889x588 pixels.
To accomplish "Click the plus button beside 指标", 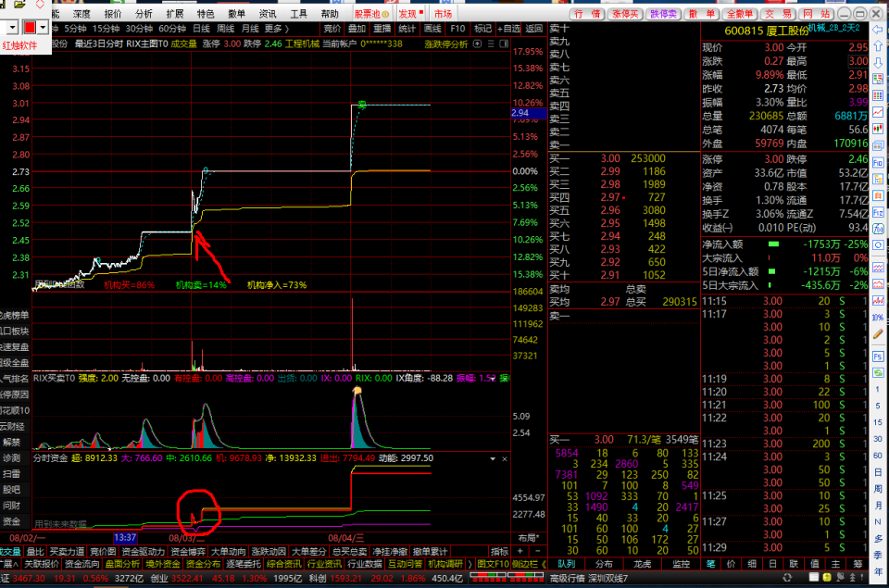I will [x=520, y=551].
